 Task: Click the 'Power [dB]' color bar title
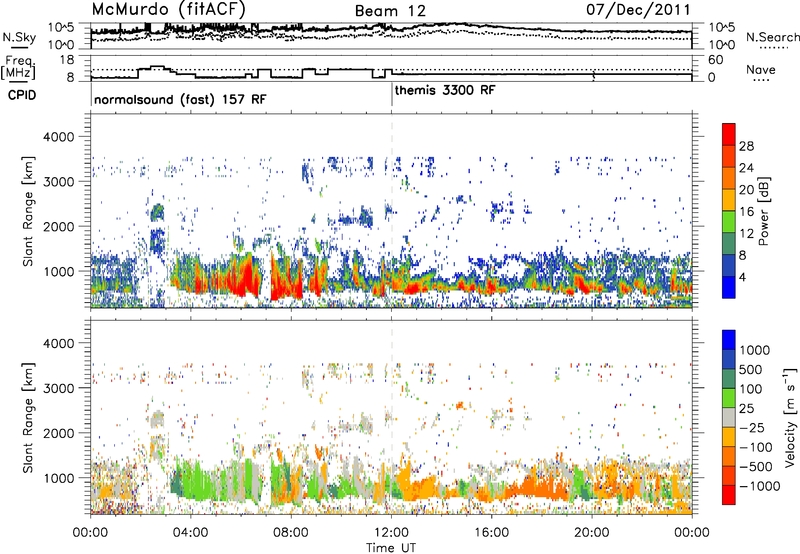(763, 211)
